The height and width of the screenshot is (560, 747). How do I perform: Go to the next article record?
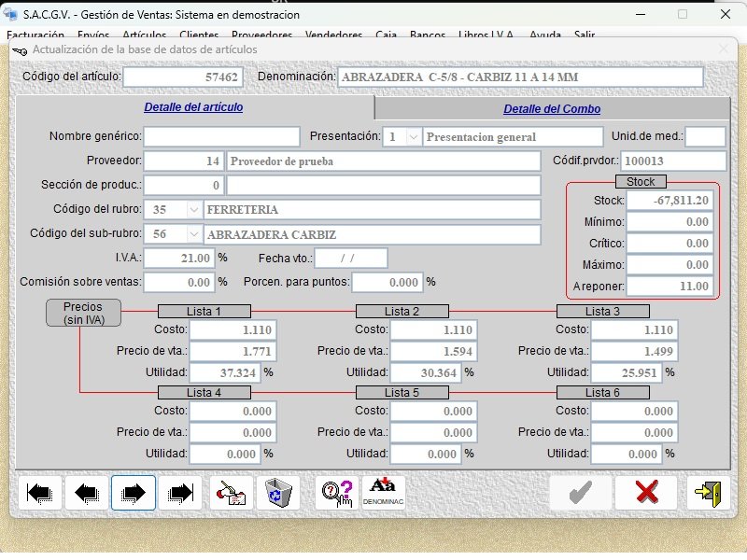pyautogui.click(x=134, y=493)
